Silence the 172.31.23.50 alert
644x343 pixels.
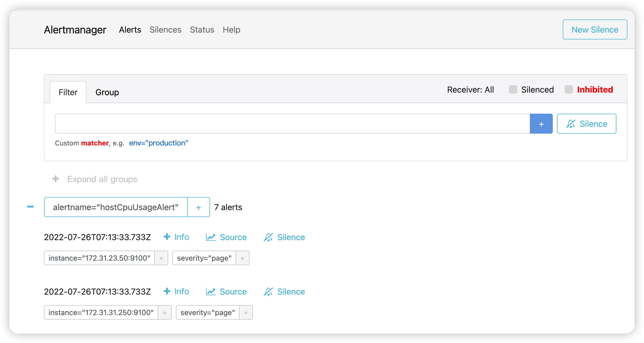284,237
